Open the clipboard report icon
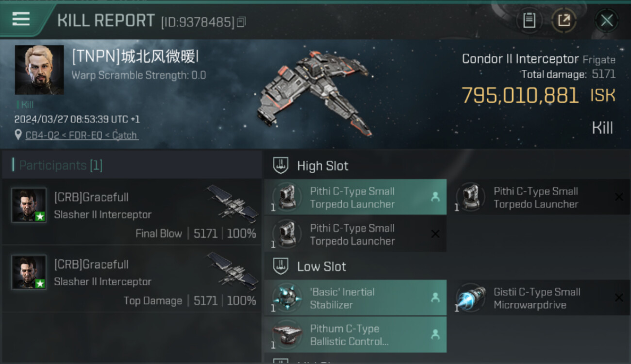The image size is (631, 364). tap(529, 20)
